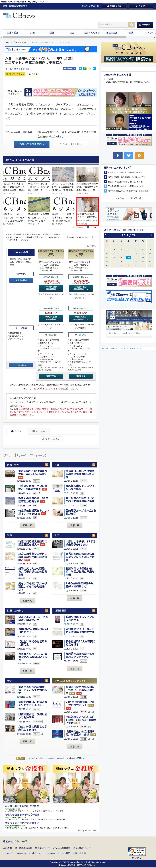
Task: Share the article with the Twitter icon
Action: pyautogui.click(x=80, y=68)
